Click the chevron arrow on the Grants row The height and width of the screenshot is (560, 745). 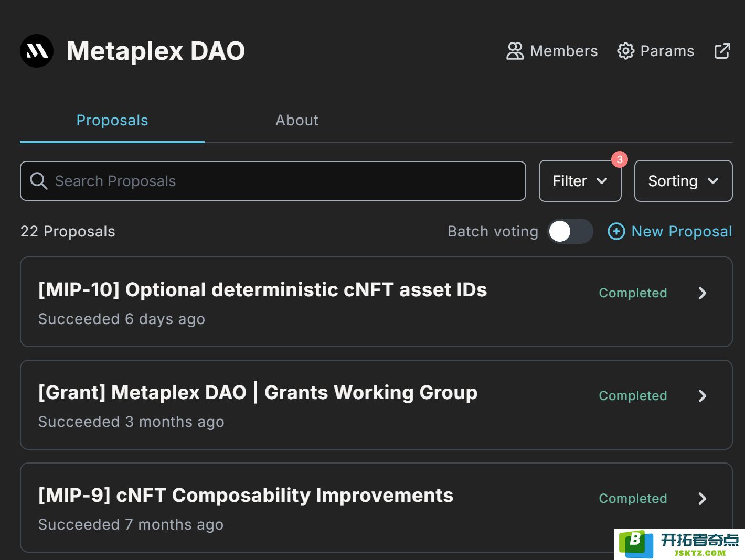pos(703,396)
